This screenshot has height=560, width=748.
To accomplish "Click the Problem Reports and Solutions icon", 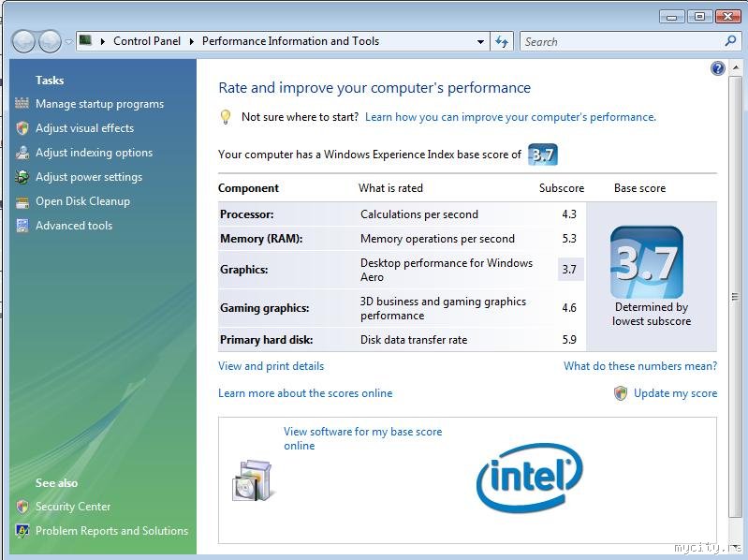I will pos(22,530).
